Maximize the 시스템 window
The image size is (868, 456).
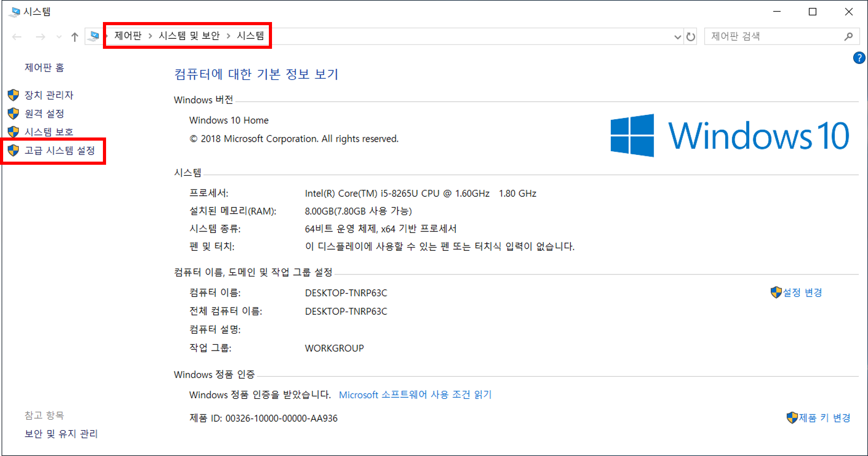click(x=813, y=12)
